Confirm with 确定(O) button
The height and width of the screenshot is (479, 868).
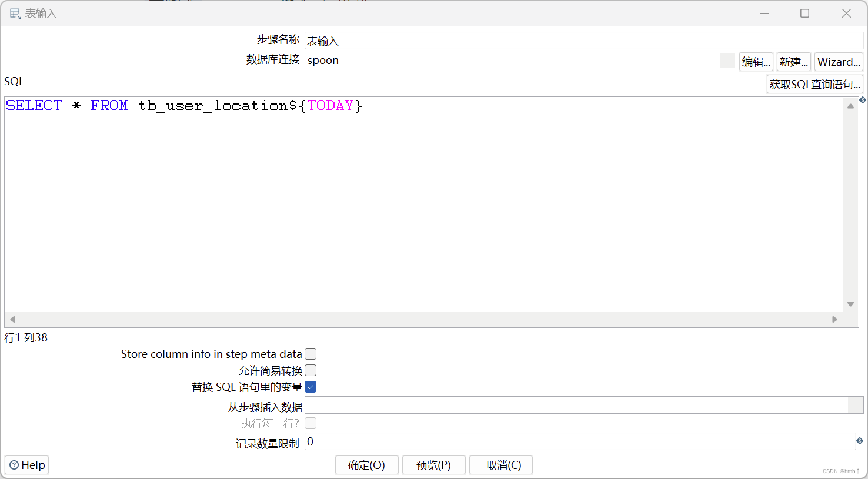tap(367, 465)
